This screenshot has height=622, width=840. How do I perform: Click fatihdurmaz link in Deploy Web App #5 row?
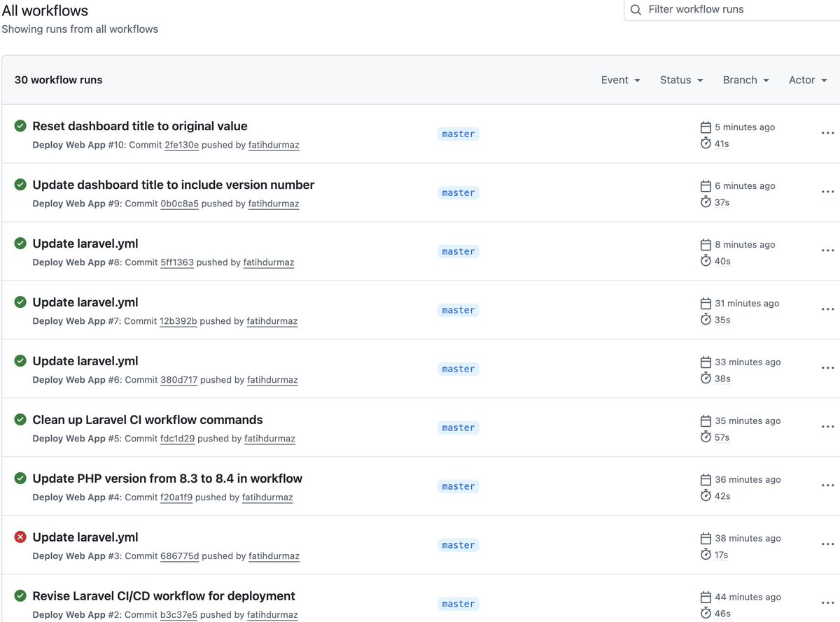[x=270, y=439]
